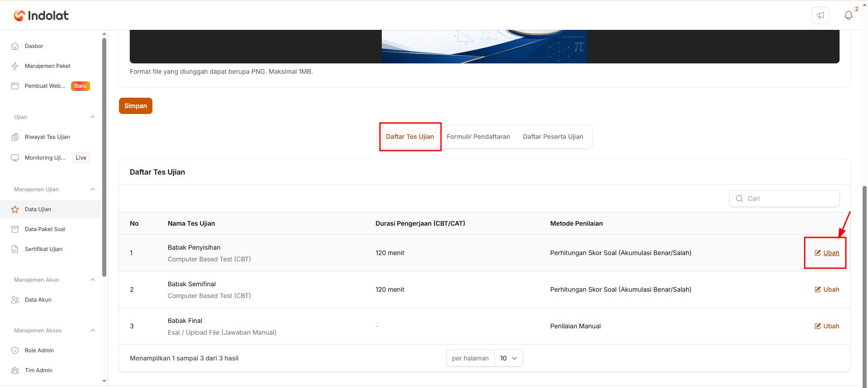Click the Dasbor home icon

coord(15,46)
